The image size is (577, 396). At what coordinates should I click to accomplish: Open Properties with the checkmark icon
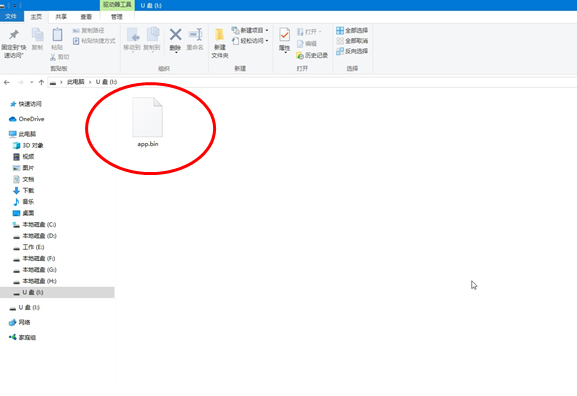point(284,35)
